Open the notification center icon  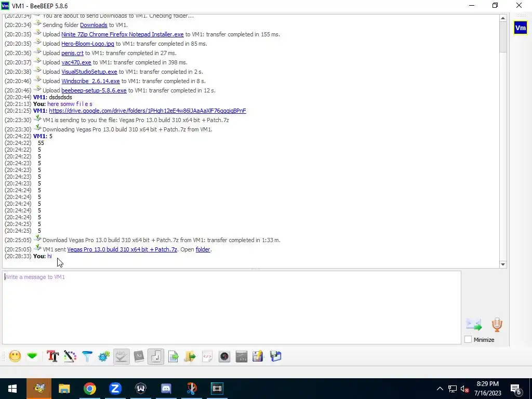click(x=516, y=389)
